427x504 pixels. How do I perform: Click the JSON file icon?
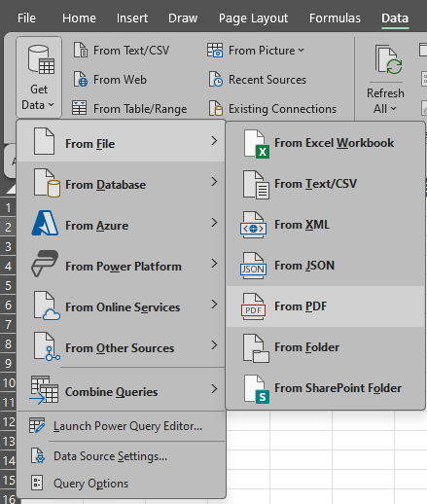(x=254, y=266)
